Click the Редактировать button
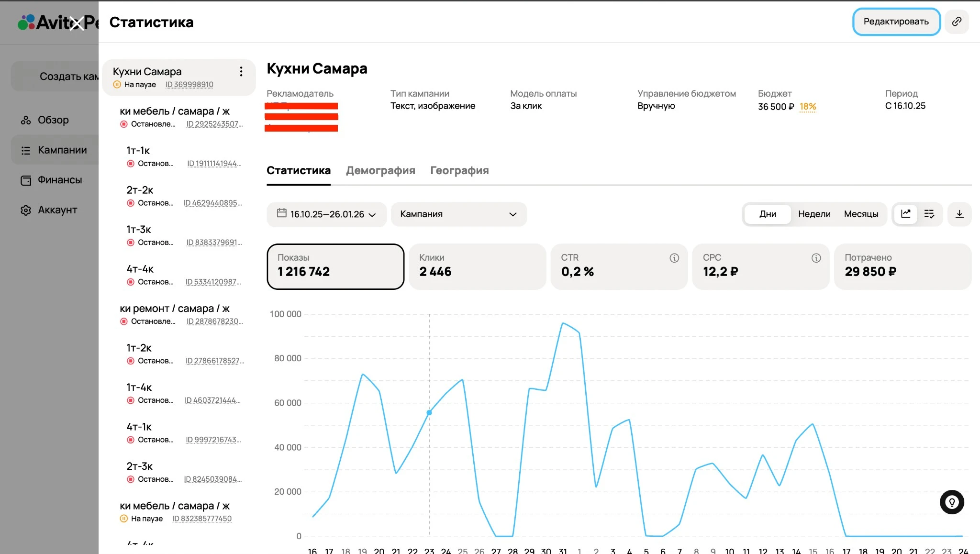This screenshot has height=554, width=980. click(x=896, y=22)
